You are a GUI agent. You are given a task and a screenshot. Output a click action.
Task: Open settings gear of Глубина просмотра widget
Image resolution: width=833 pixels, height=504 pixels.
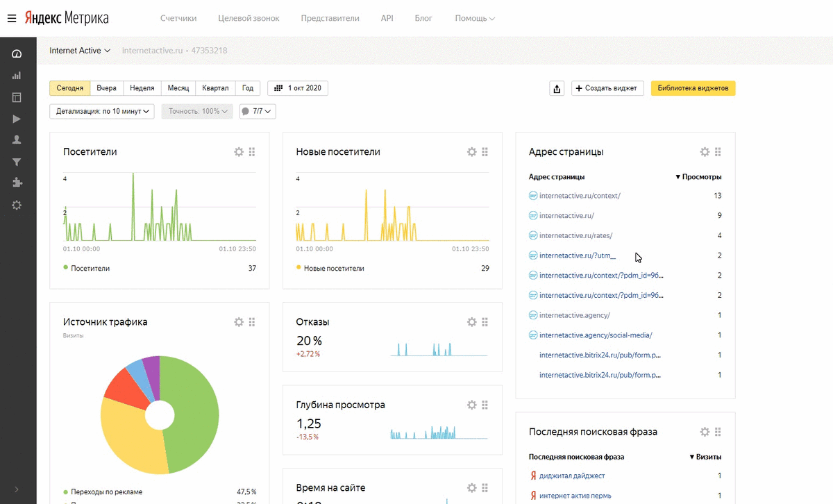(x=472, y=405)
